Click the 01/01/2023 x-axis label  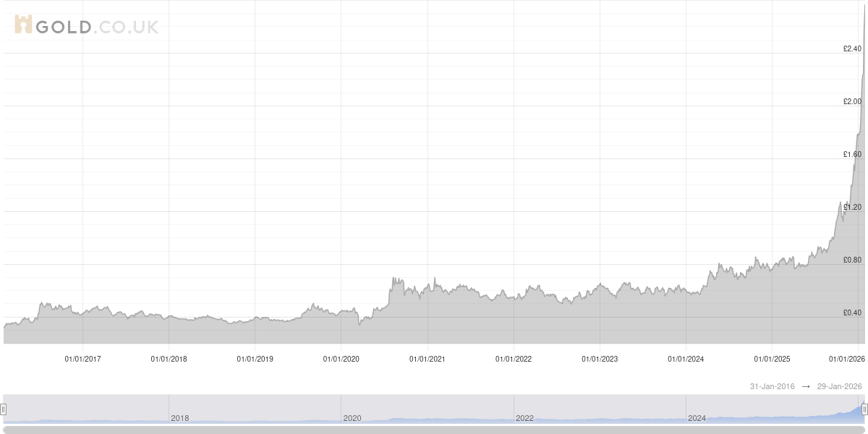tap(600, 359)
